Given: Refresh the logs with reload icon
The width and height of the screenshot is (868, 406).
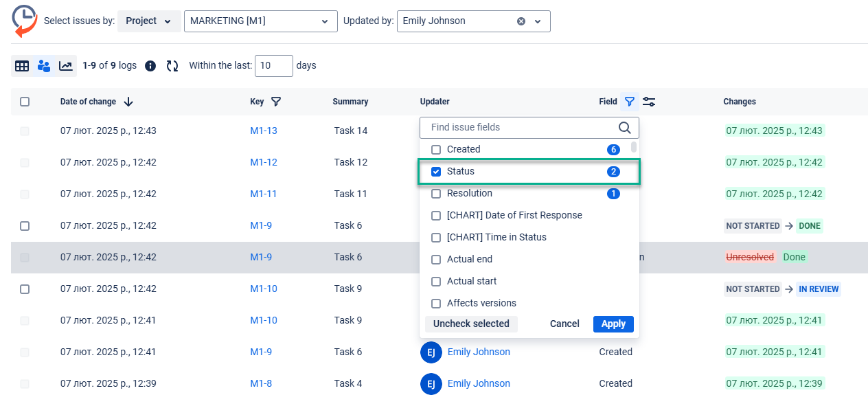Looking at the screenshot, I should [172, 66].
